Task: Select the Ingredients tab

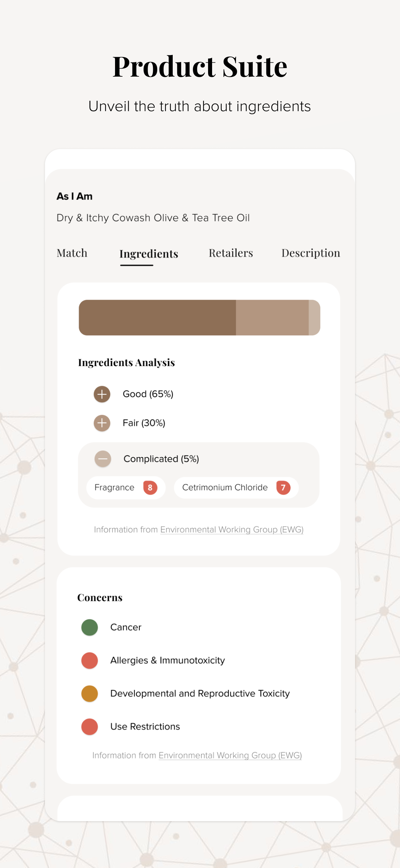Action: tap(149, 254)
